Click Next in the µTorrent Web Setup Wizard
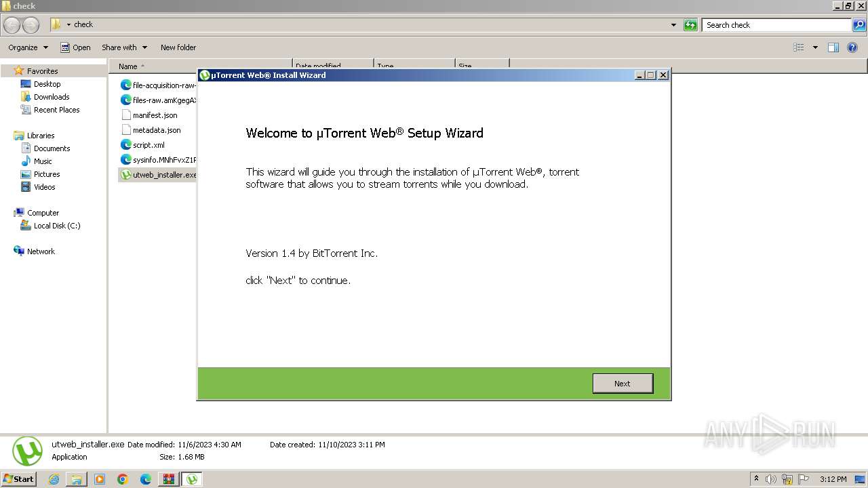The image size is (868, 488). pyautogui.click(x=623, y=384)
